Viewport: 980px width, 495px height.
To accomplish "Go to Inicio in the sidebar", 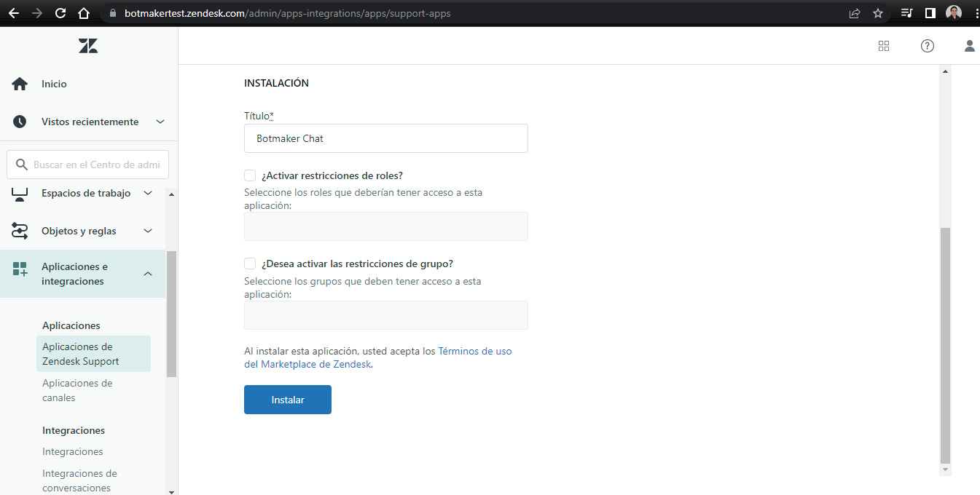I will pyautogui.click(x=54, y=84).
